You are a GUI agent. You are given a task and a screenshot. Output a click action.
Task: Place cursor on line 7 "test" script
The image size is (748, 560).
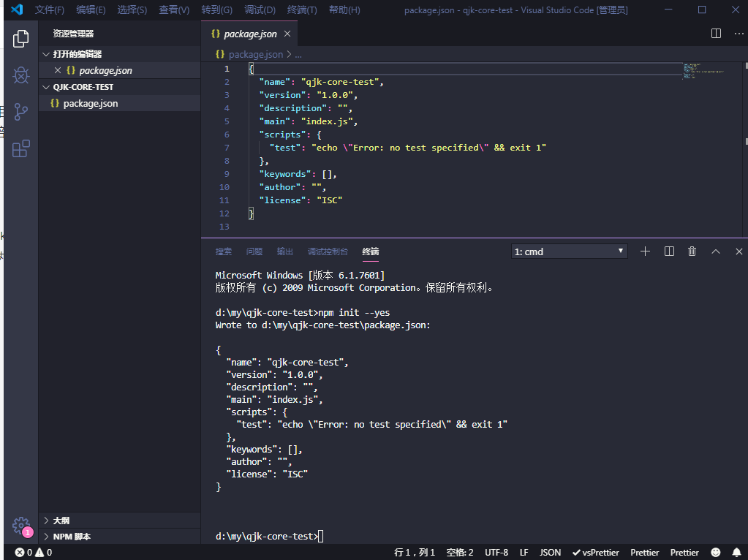[x=408, y=148]
